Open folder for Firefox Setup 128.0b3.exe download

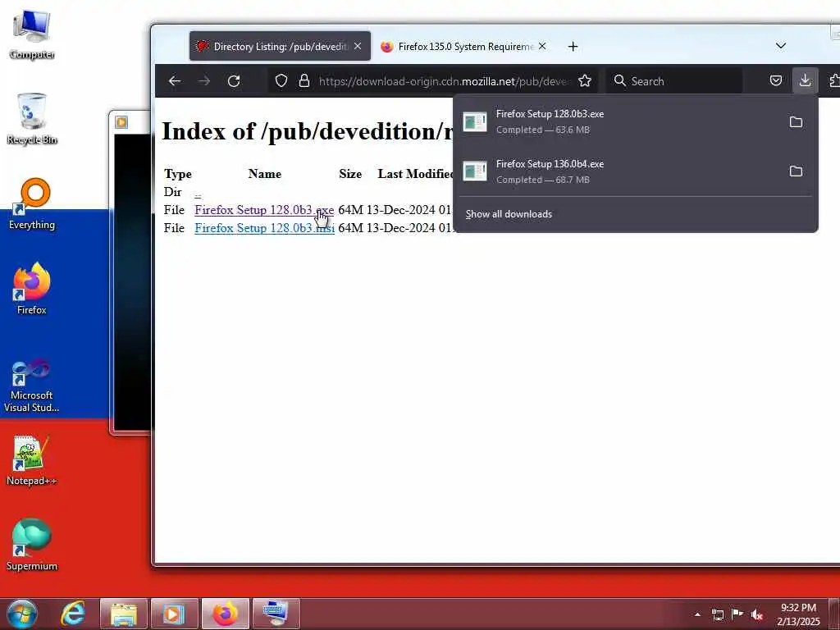[x=796, y=122]
